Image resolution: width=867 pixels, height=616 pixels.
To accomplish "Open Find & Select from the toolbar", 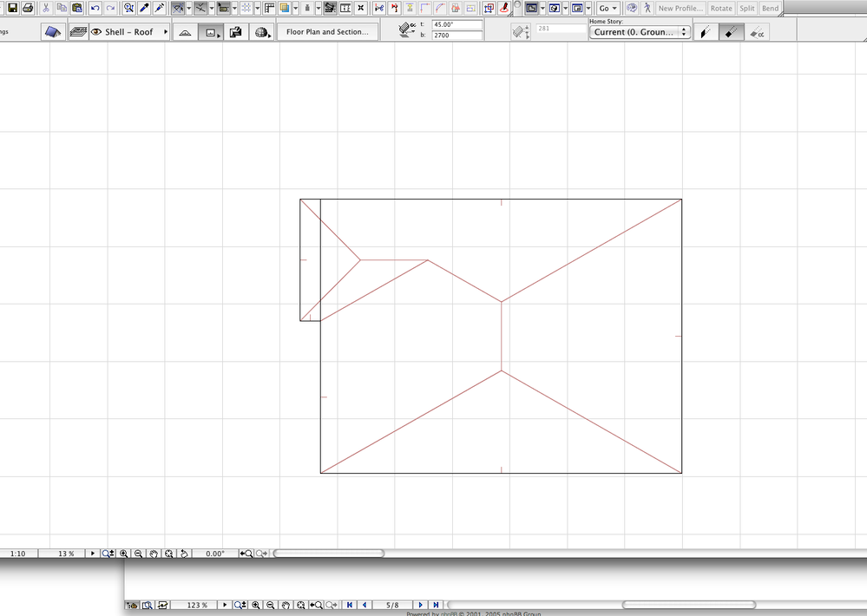I will [128, 8].
